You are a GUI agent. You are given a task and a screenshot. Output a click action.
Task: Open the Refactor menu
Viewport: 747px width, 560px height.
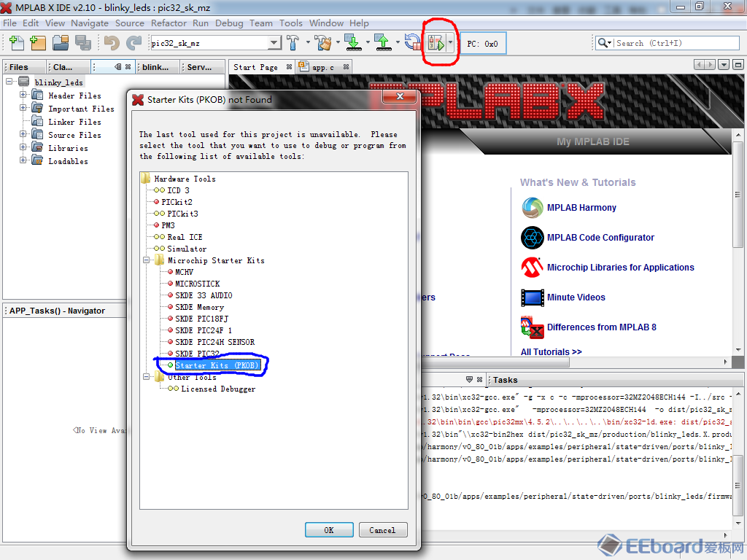tap(169, 23)
